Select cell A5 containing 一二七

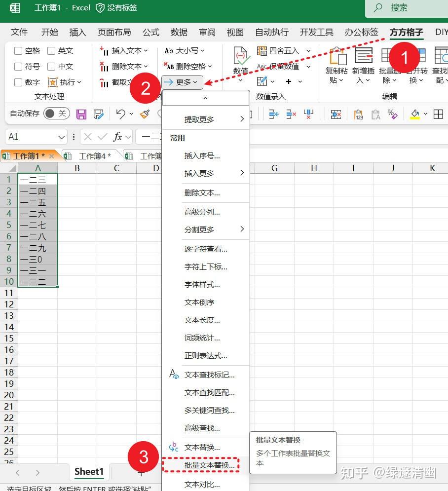coord(37,225)
